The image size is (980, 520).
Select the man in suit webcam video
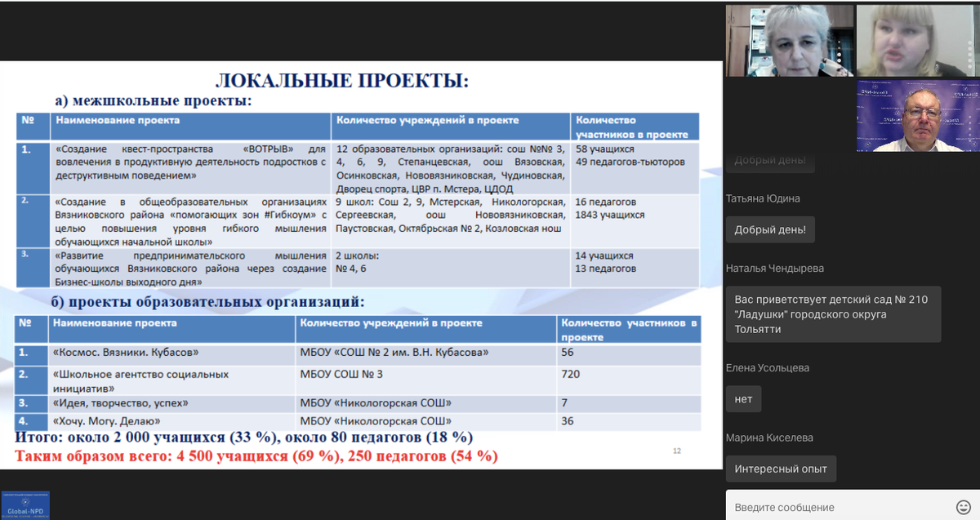916,116
